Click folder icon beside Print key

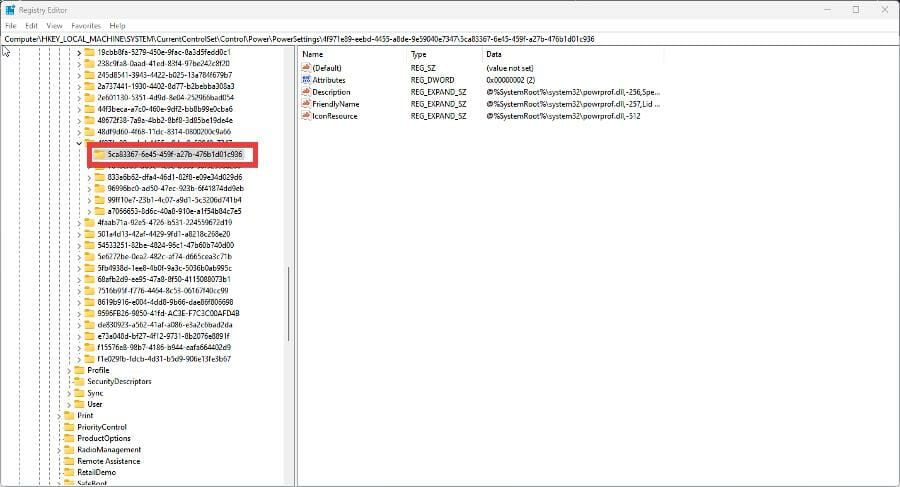click(x=69, y=416)
